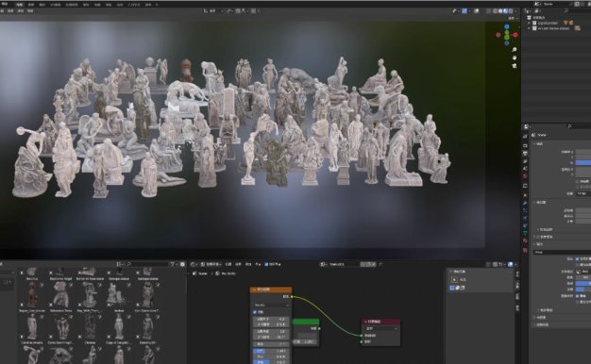The height and width of the screenshot is (364, 591).
Task: Open the scene dropdown in the orange node
Action: click(x=271, y=305)
